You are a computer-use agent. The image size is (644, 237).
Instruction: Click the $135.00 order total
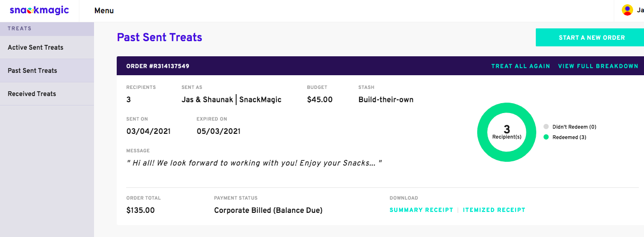(140, 211)
